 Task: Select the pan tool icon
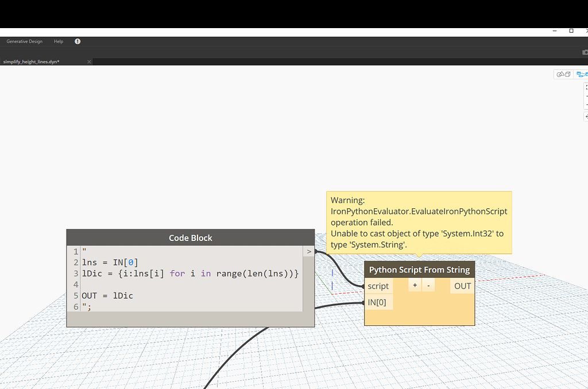[x=586, y=116]
